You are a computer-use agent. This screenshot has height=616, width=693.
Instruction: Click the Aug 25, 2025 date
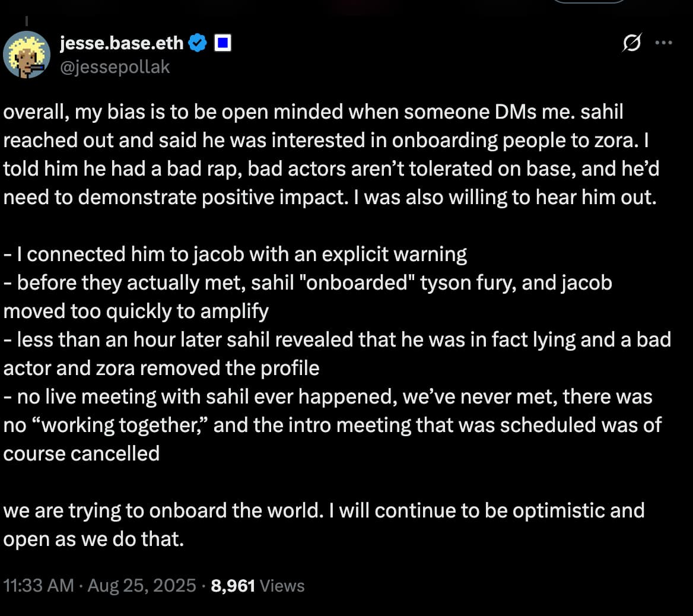[141, 586]
